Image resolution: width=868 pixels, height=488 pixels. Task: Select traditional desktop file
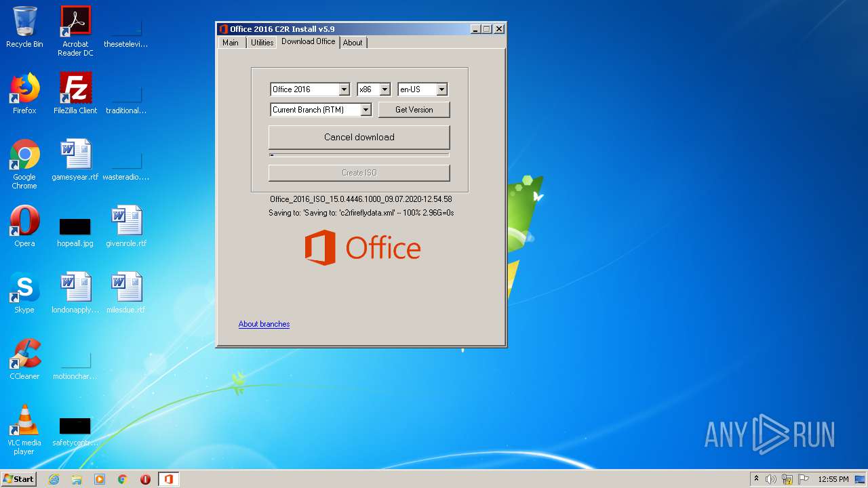coord(126,99)
